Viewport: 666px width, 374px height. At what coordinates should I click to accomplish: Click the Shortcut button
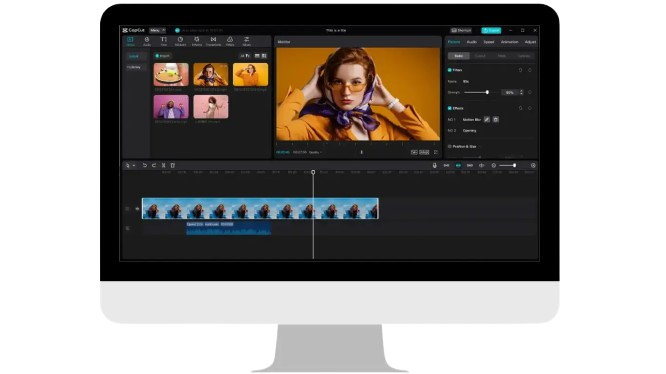[x=461, y=30]
